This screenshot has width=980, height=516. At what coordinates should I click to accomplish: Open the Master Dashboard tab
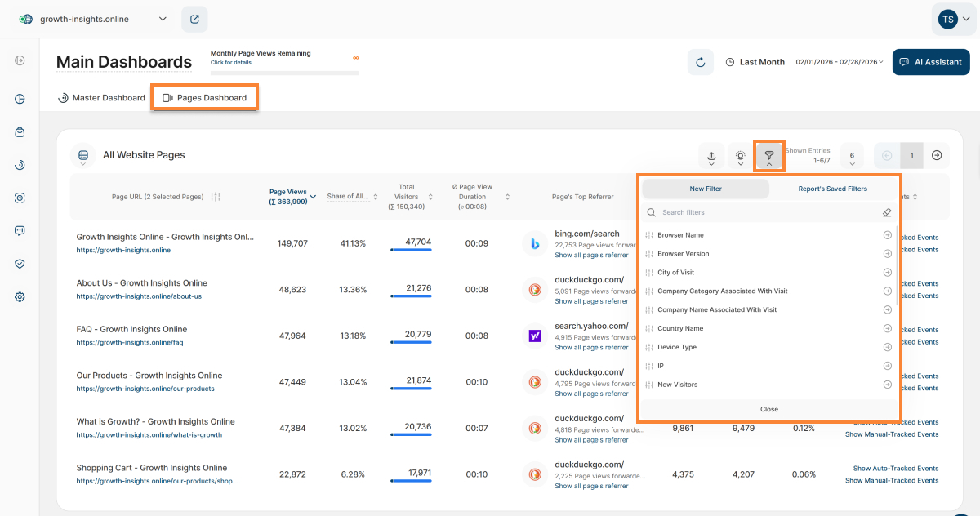tap(101, 98)
